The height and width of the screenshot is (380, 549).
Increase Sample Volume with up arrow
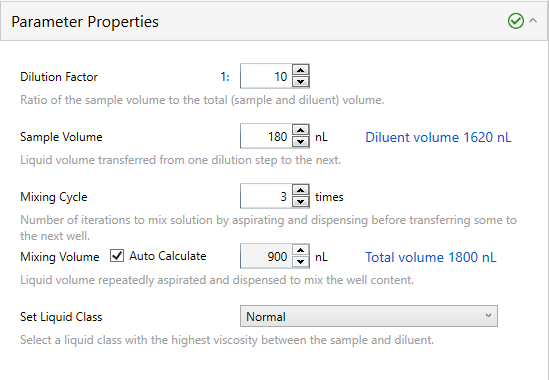pyautogui.click(x=300, y=130)
